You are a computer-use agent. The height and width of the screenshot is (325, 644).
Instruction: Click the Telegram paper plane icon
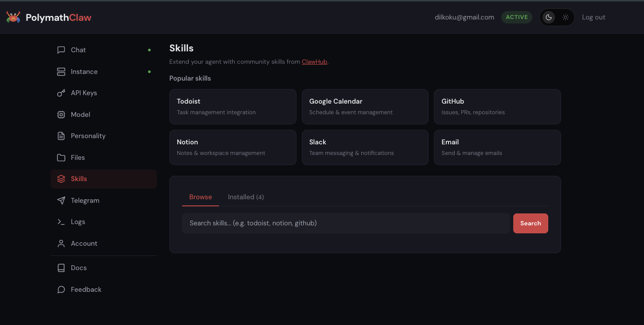pos(61,201)
